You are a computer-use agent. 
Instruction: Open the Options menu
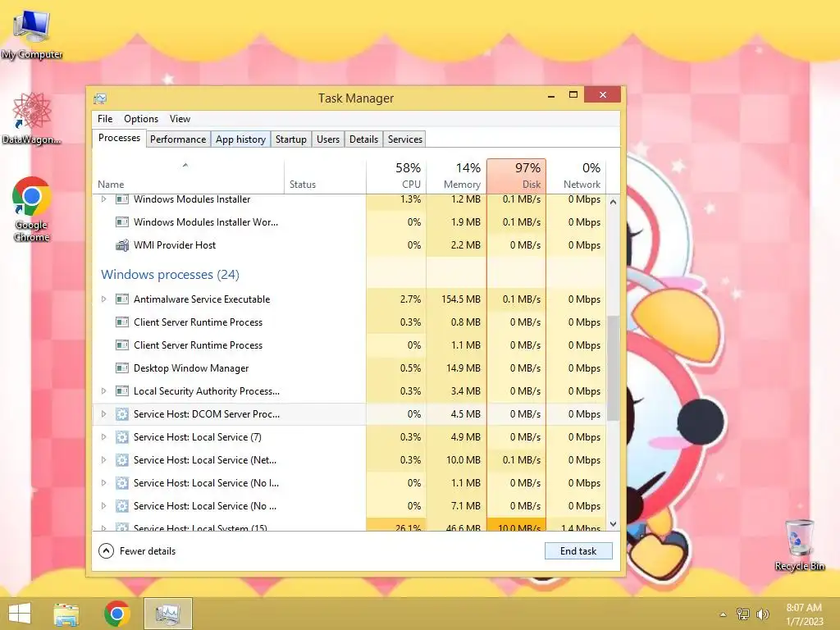141,119
